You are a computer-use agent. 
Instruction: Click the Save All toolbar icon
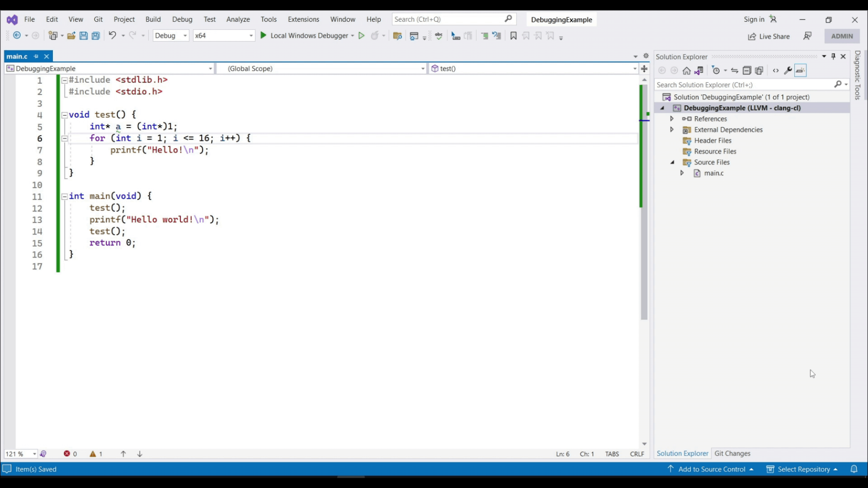click(95, 36)
